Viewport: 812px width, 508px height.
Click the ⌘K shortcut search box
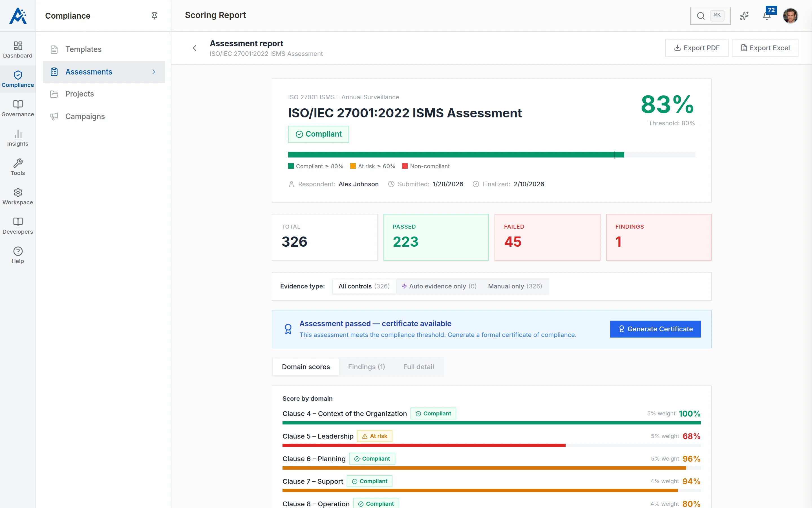[710, 16]
